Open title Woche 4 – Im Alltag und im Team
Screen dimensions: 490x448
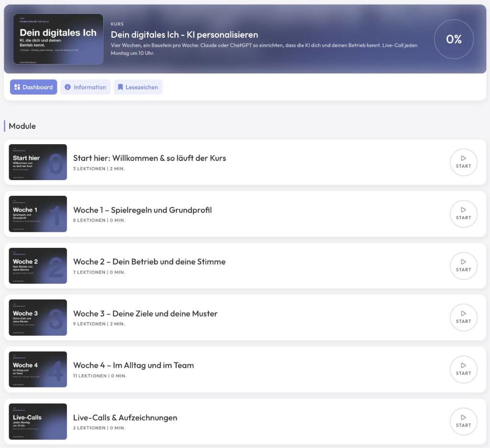[x=133, y=365]
